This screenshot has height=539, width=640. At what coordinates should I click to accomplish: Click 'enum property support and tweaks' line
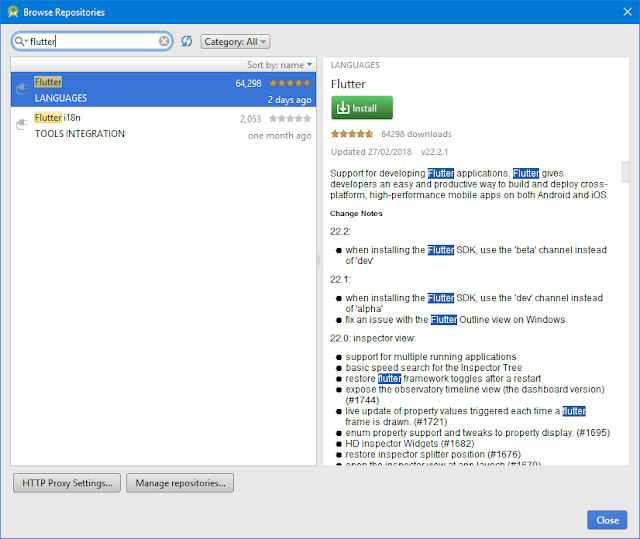(x=478, y=433)
